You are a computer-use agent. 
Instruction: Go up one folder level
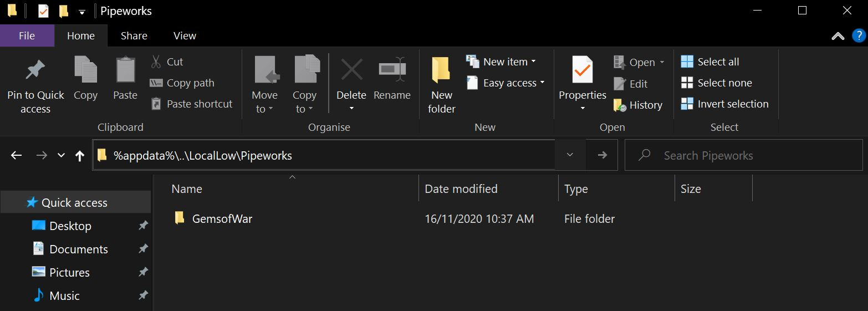[x=80, y=156]
